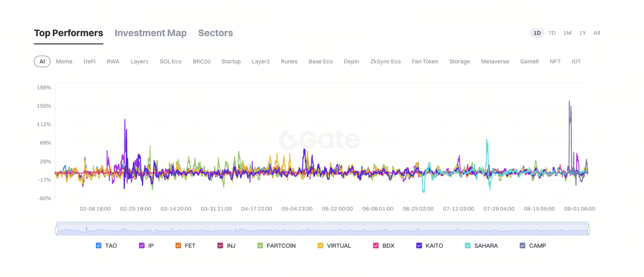The image size is (644, 277).
Task: Open the Investment Map tab
Action: pos(151,33)
